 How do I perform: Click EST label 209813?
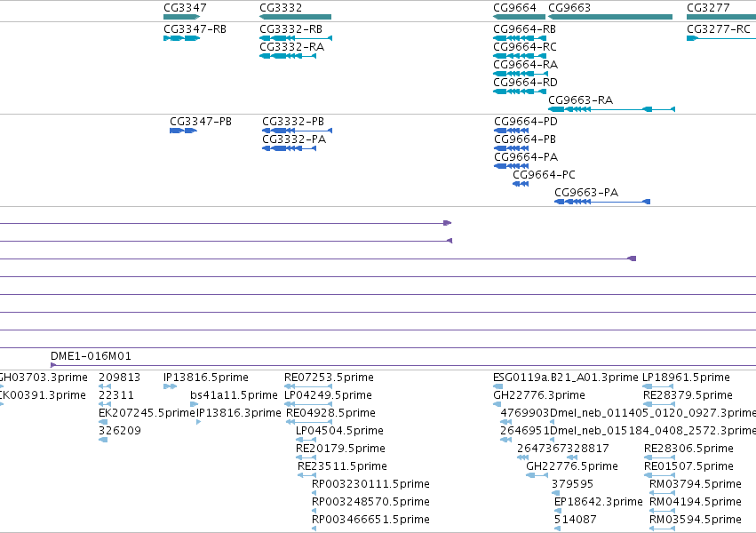coord(120,378)
